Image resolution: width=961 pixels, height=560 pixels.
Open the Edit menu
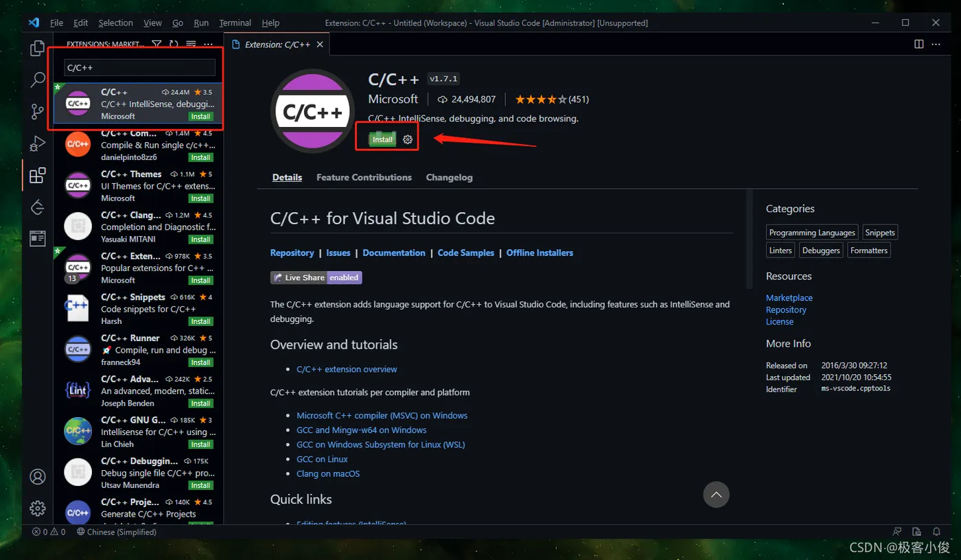pos(80,23)
